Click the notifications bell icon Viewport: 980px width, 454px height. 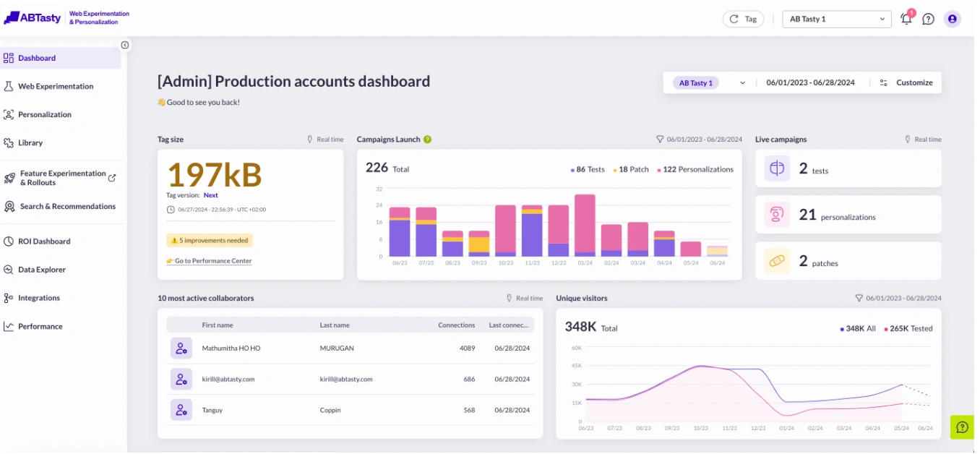coord(906,19)
